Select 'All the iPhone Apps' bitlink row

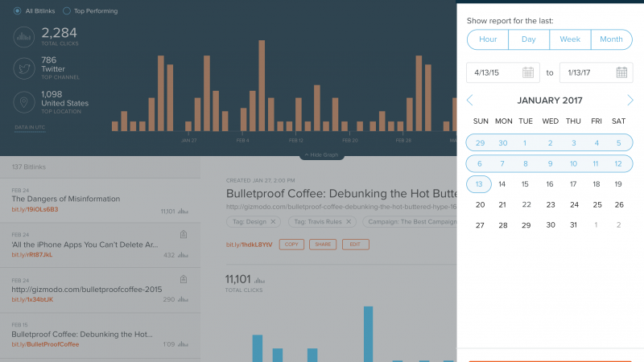(100, 245)
